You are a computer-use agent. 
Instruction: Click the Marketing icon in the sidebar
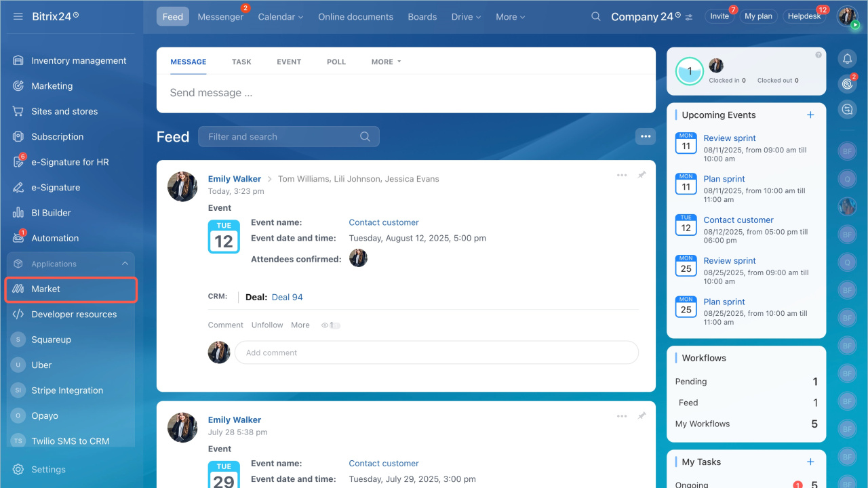[x=18, y=86]
